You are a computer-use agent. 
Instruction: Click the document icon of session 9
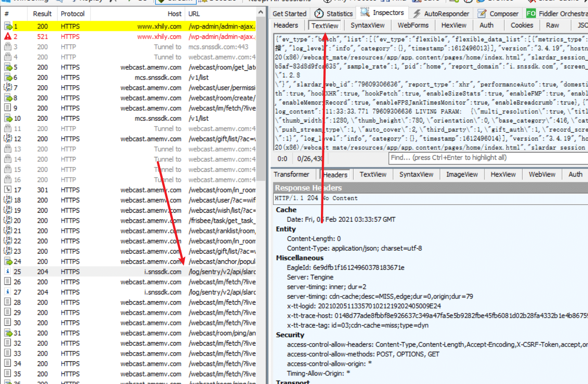(x=8, y=108)
